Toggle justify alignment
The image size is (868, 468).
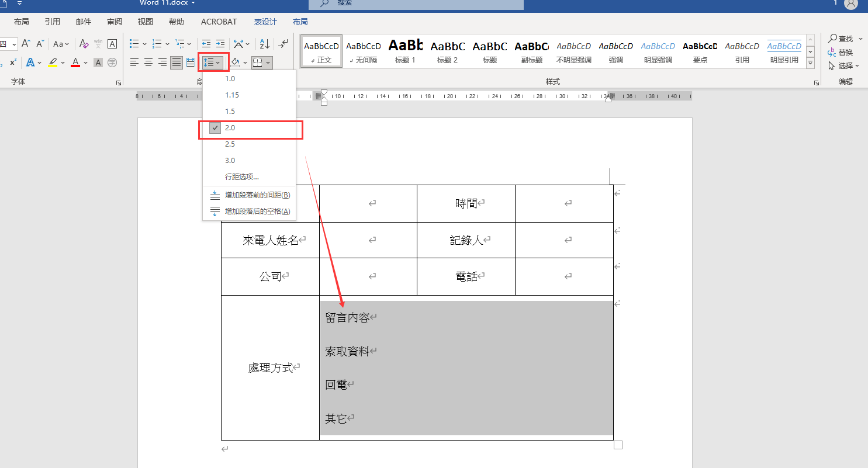(177, 62)
